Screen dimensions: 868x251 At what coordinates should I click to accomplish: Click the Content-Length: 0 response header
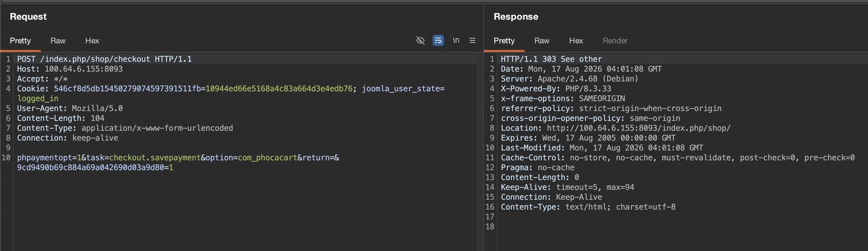click(x=540, y=177)
